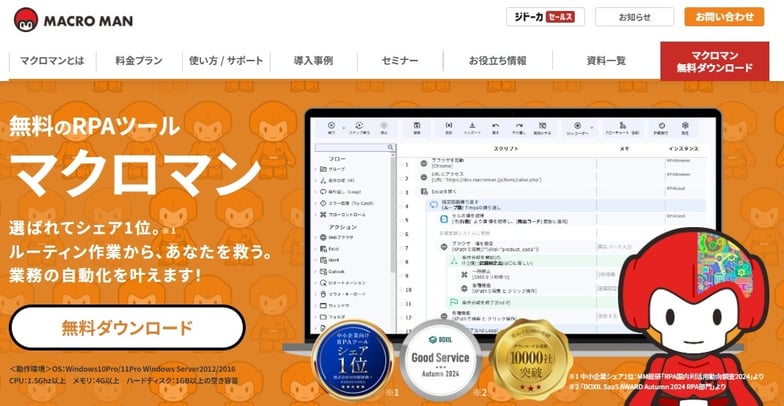Select the ウィンドウ action item

coord(334,306)
